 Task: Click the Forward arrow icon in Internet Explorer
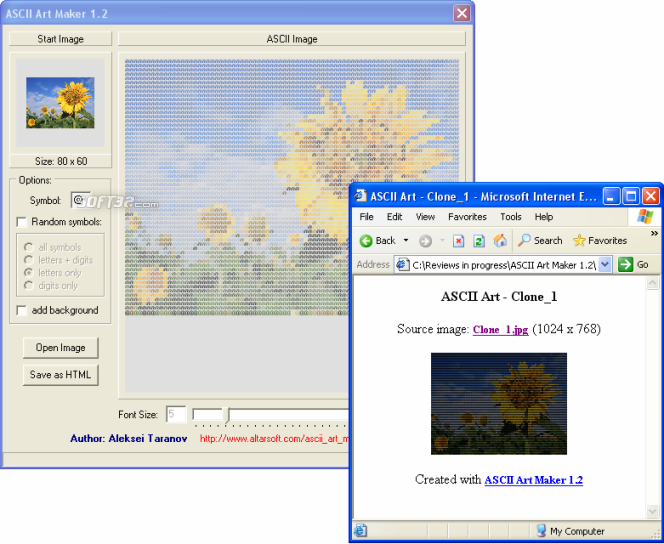pos(425,241)
